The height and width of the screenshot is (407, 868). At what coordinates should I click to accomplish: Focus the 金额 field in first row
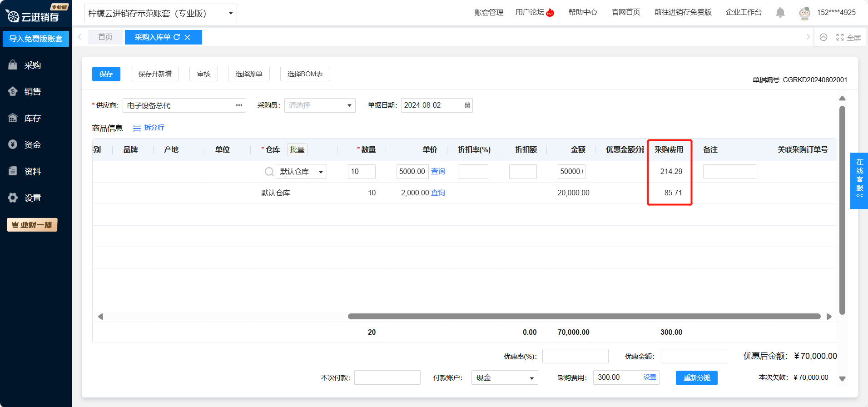click(x=571, y=171)
